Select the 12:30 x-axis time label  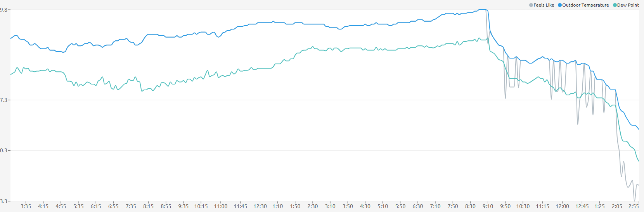260,206
